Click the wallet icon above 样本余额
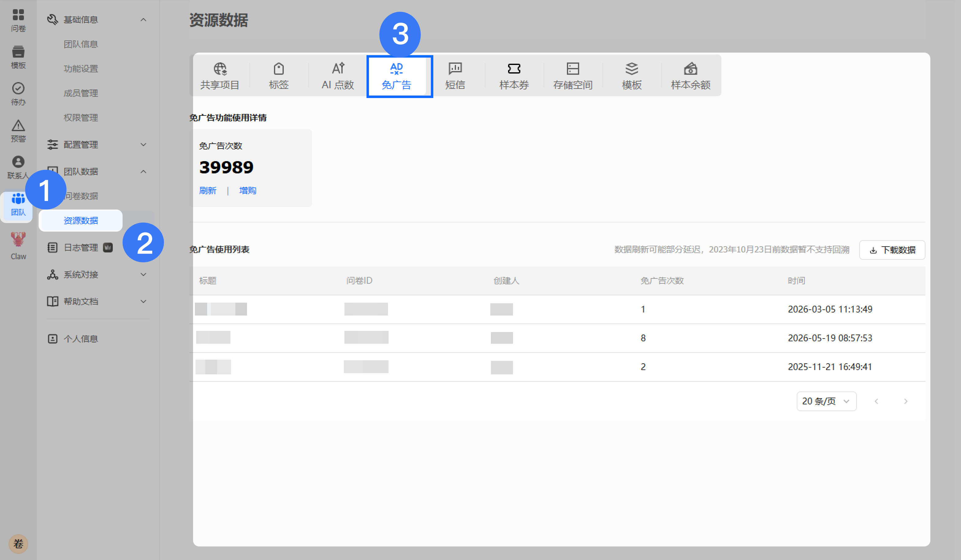 click(x=691, y=69)
